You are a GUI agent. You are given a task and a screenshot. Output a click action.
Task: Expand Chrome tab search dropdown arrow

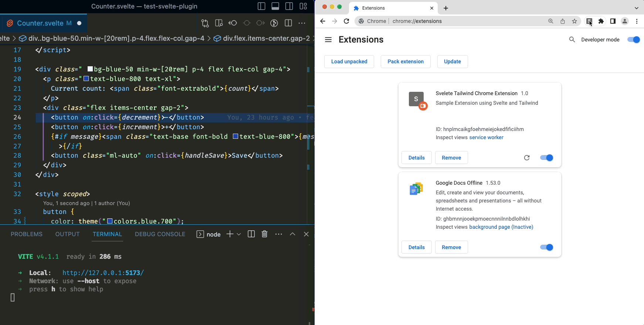point(637,8)
